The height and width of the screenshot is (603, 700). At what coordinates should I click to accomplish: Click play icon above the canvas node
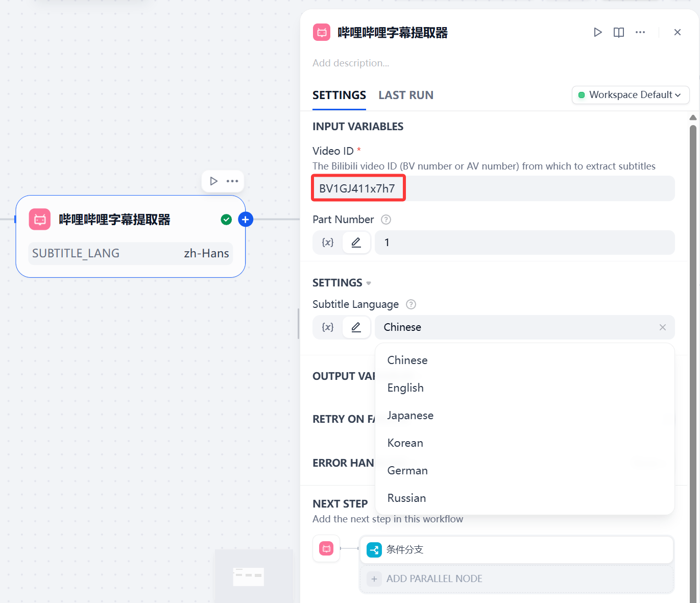pyautogui.click(x=213, y=181)
